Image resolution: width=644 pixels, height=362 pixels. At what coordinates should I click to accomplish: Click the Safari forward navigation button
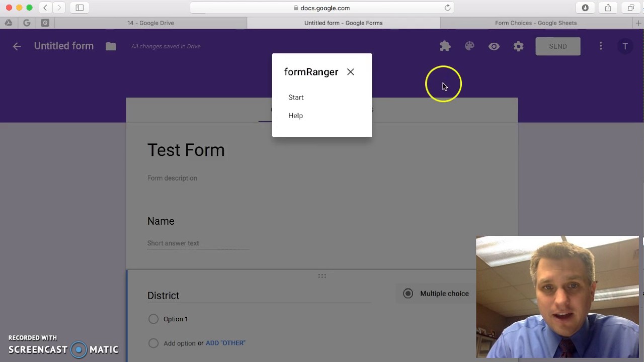click(x=59, y=8)
